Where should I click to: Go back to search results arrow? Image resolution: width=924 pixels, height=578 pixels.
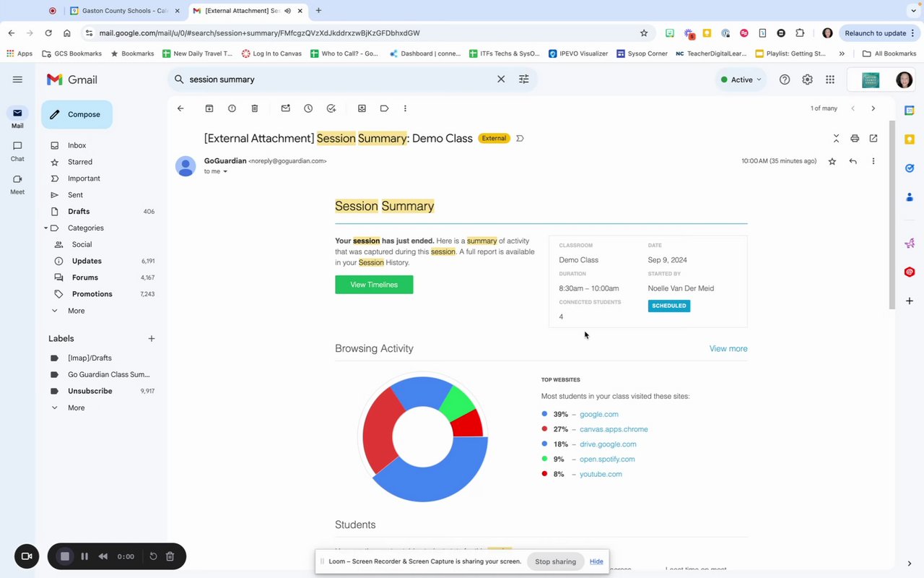coord(180,108)
